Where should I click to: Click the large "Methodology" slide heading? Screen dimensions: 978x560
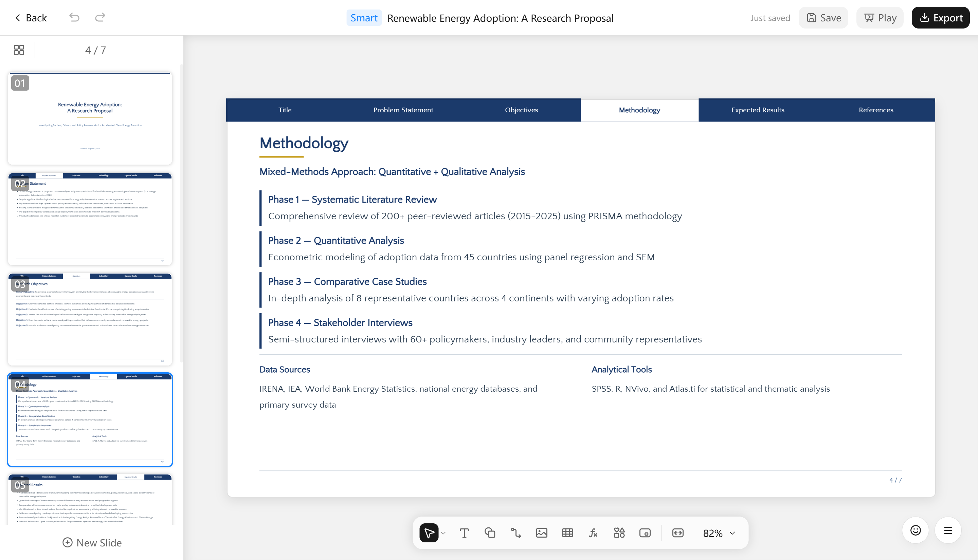[304, 143]
